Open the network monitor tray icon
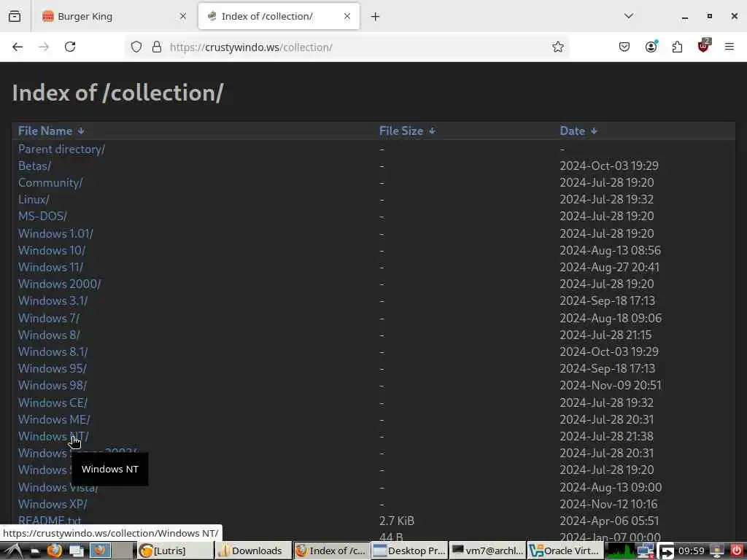747x560 pixels. click(646, 551)
